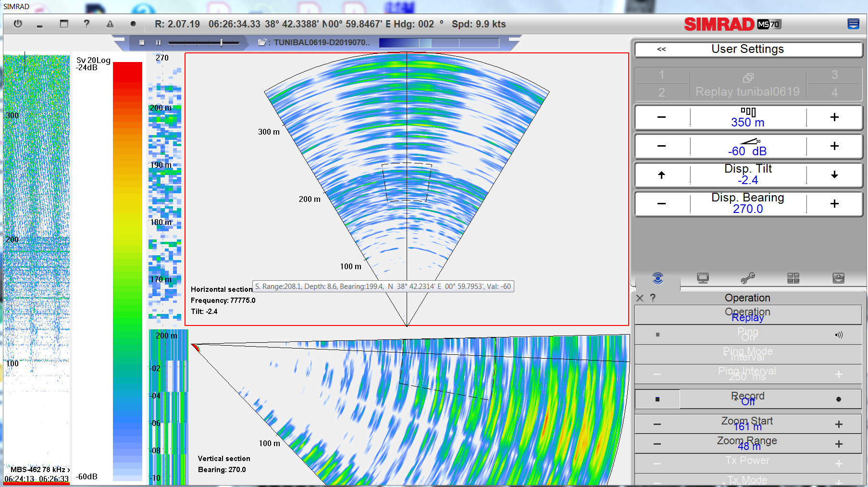Screen dimensions: 868x487
Task: Turn Record on with the round dot
Action: pos(838,399)
